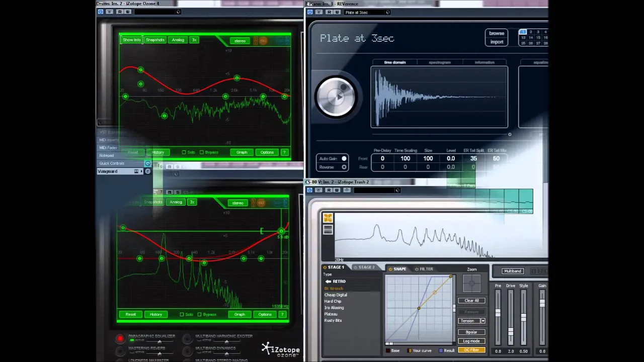Viewport: 644px width, 362px height.
Task: Click edit instrument icon beside Vanguard
Action: click(x=147, y=171)
